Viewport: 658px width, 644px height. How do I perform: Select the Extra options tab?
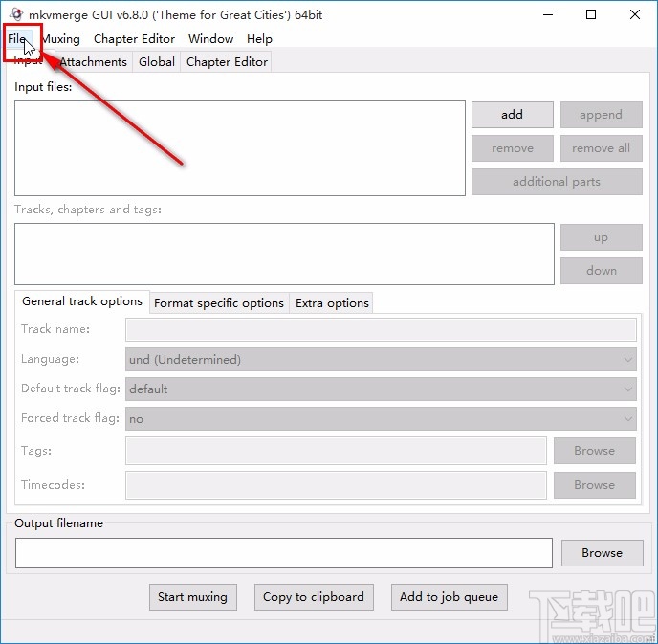332,302
